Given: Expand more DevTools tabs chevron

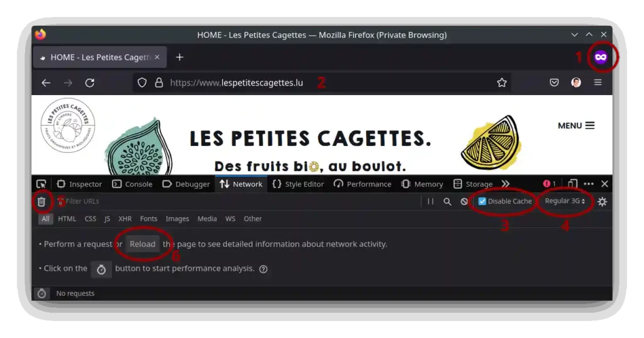Looking at the screenshot, I should 505,184.
